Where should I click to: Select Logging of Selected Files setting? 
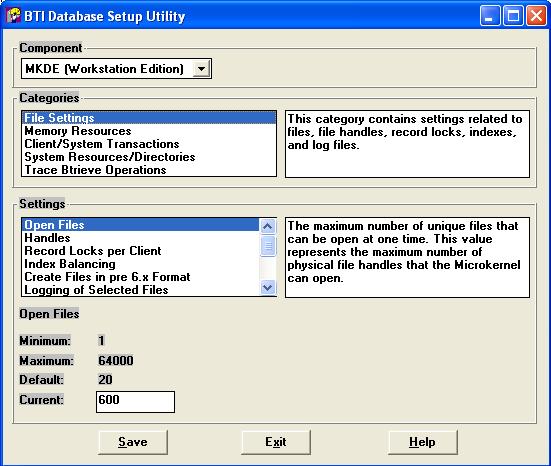pos(141,290)
